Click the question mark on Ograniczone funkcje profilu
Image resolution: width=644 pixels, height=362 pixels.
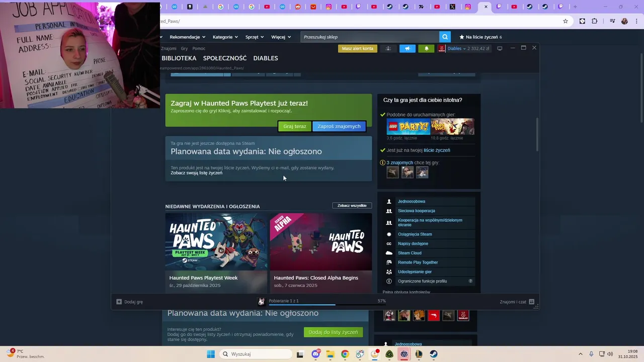470,281
